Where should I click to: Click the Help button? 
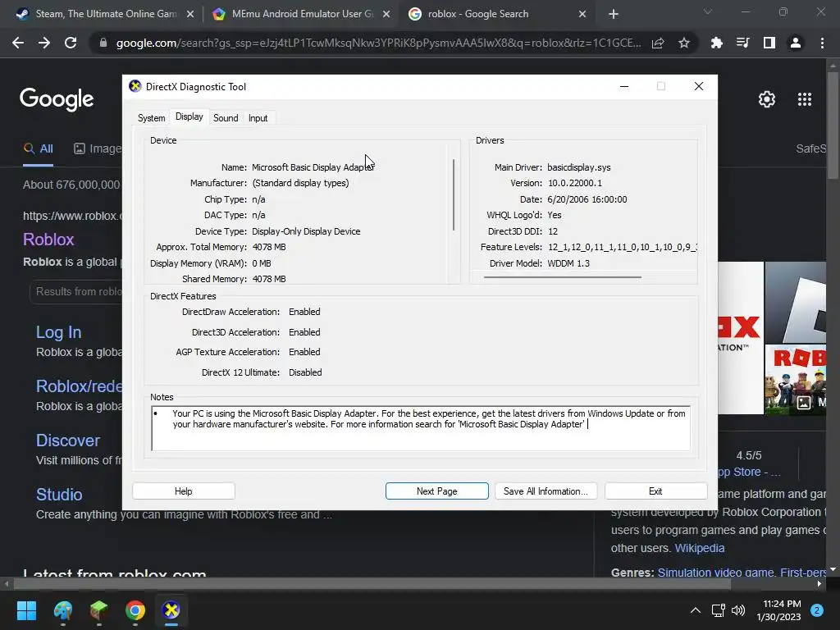(183, 491)
